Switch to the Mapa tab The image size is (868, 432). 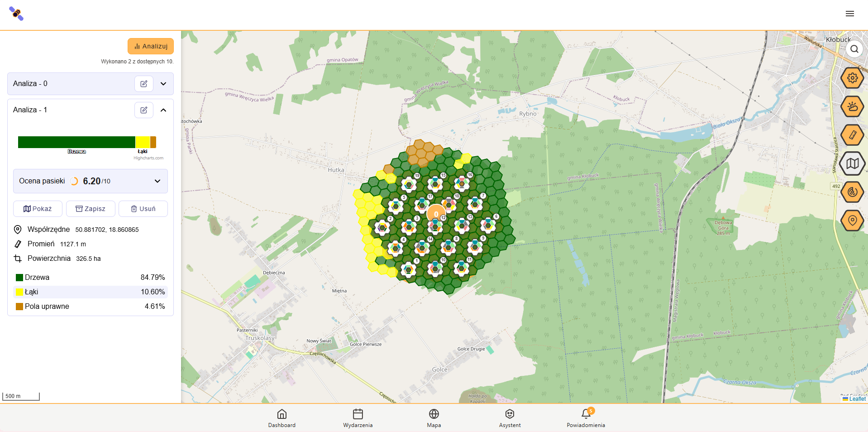[x=434, y=418]
